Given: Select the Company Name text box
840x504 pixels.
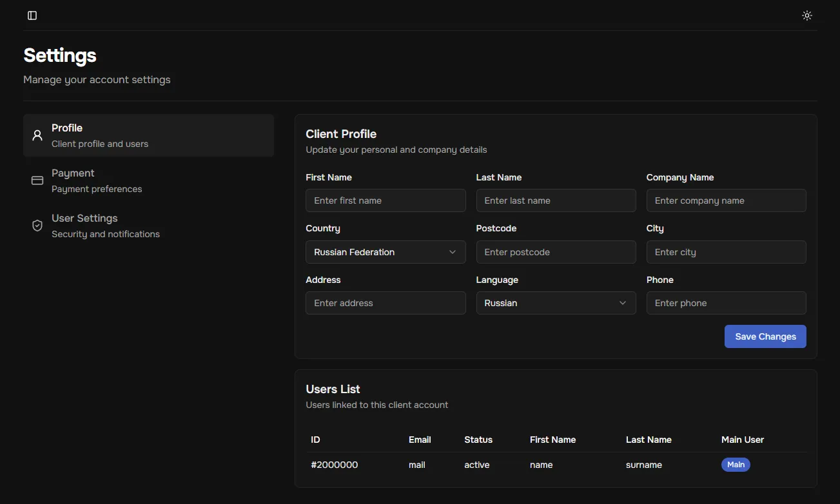Looking at the screenshot, I should (726, 200).
